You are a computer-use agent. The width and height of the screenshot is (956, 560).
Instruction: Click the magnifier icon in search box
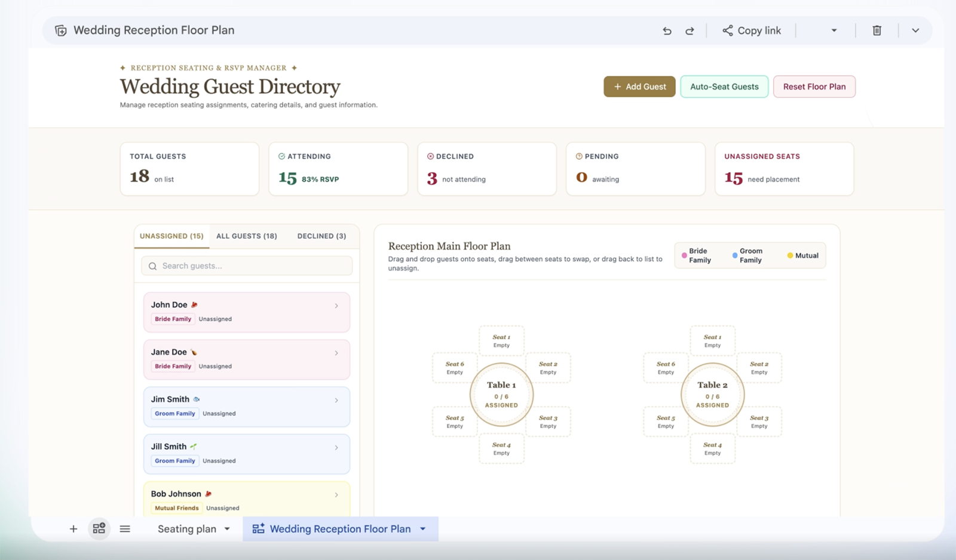tap(153, 266)
